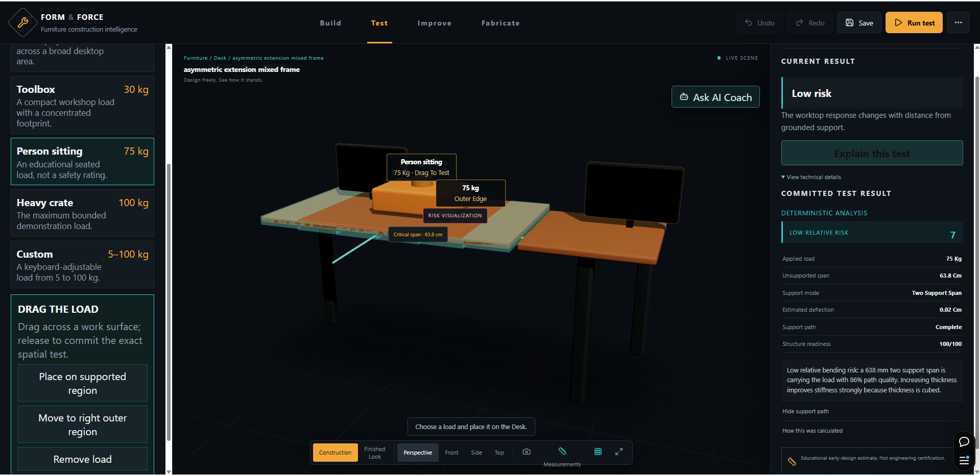
Task: Take a snapshot with the camera icon
Action: (x=527, y=452)
